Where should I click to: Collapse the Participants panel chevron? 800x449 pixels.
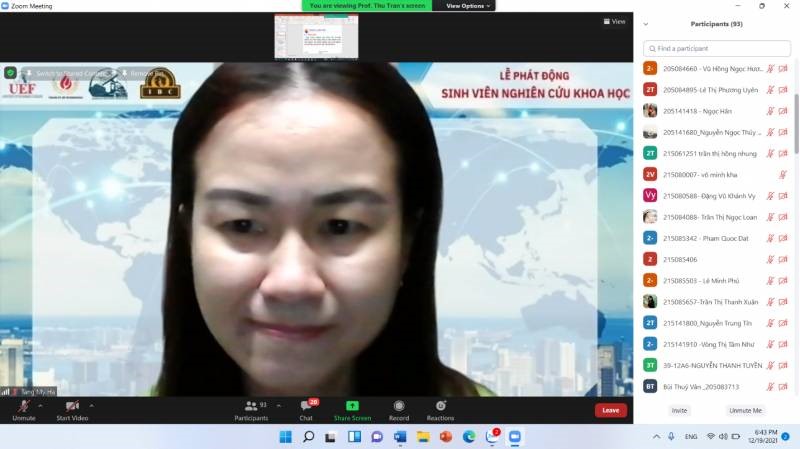point(645,24)
